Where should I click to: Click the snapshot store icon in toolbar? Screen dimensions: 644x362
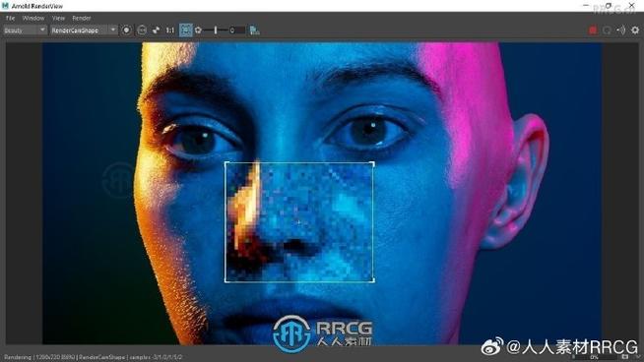pyautogui.click(x=255, y=30)
